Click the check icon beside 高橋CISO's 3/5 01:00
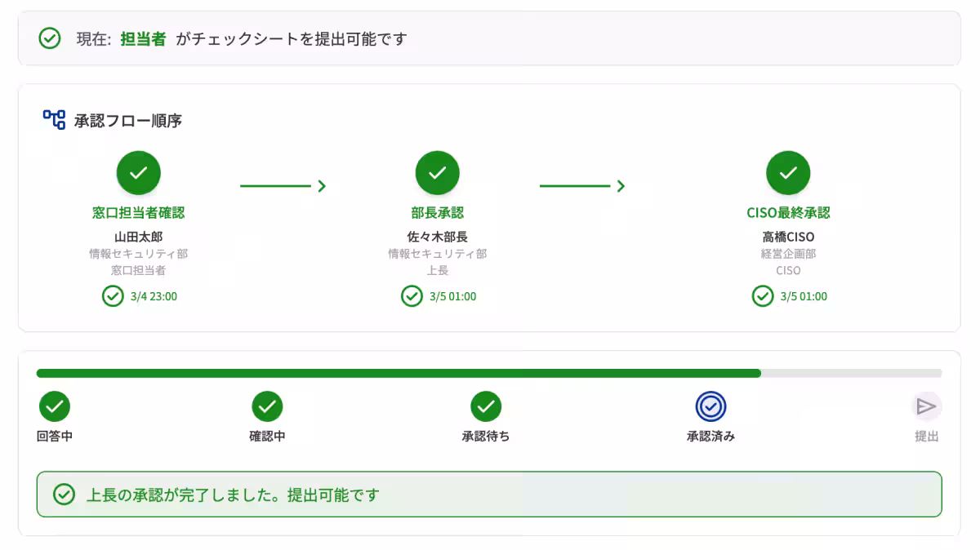Image resolution: width=980 pixels, height=550 pixels. (x=763, y=296)
